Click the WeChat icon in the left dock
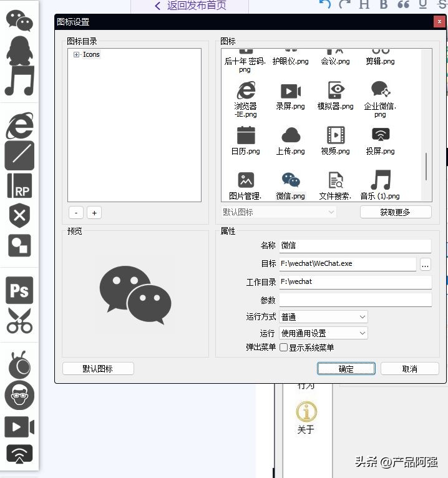 [19, 20]
